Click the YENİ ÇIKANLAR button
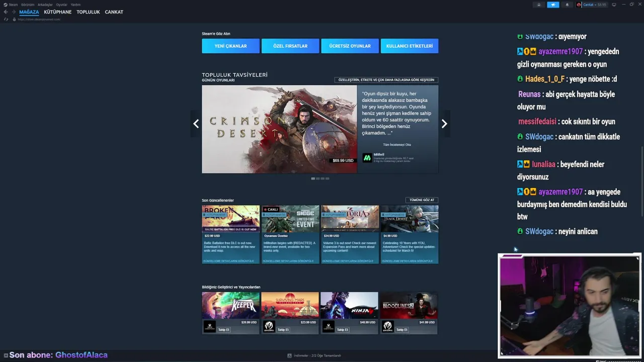 tap(231, 46)
